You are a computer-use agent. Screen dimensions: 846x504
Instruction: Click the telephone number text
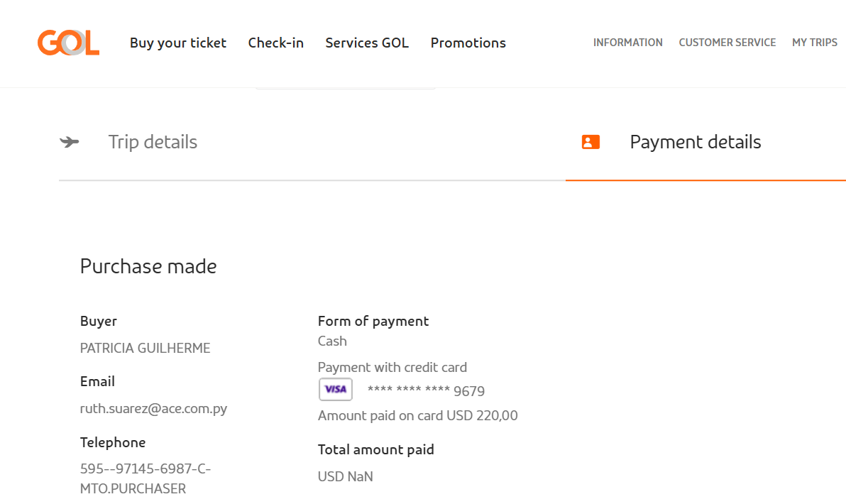tap(145, 478)
